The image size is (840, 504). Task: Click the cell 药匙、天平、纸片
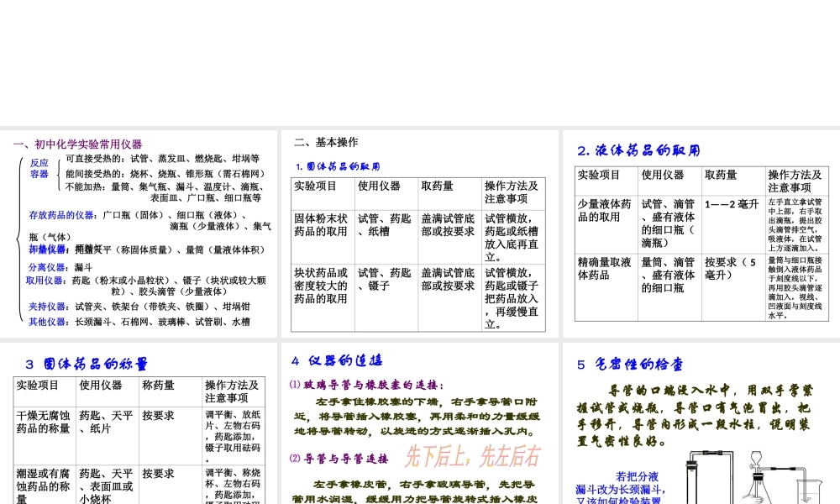coord(108,435)
